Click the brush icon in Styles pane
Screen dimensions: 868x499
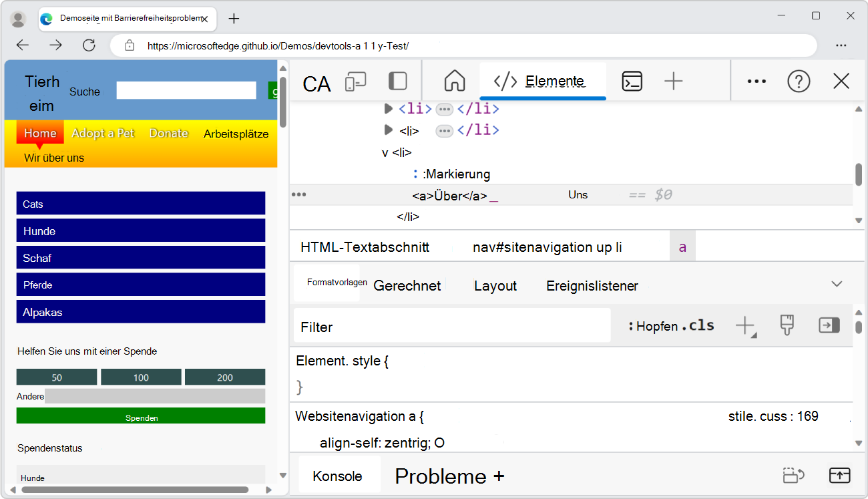[x=787, y=325]
